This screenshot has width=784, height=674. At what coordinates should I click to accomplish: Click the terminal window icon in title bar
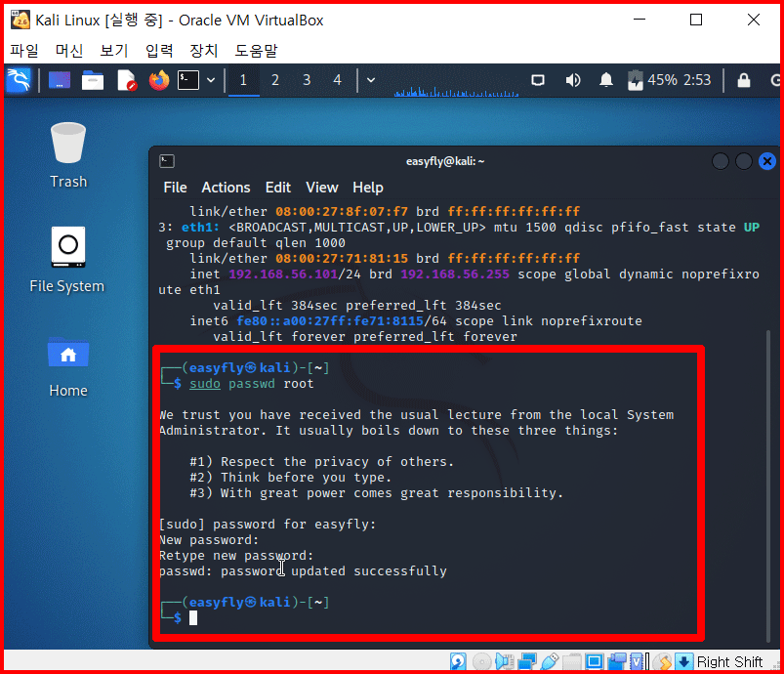167,161
